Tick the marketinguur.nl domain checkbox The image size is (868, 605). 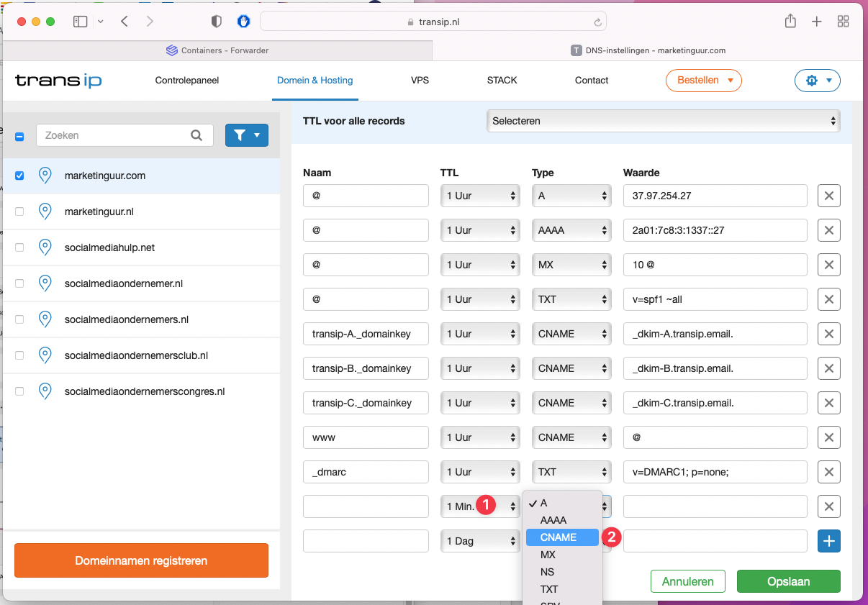(19, 211)
